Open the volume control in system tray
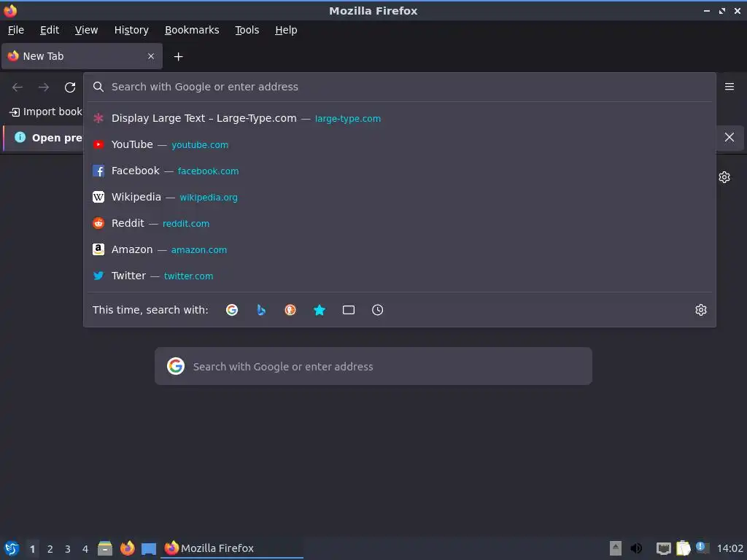 (x=636, y=548)
